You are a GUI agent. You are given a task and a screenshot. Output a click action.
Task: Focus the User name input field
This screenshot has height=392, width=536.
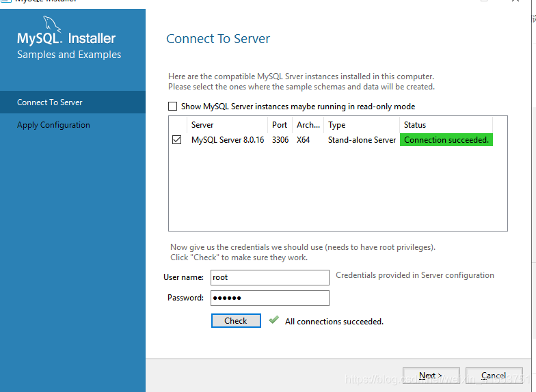click(x=270, y=277)
